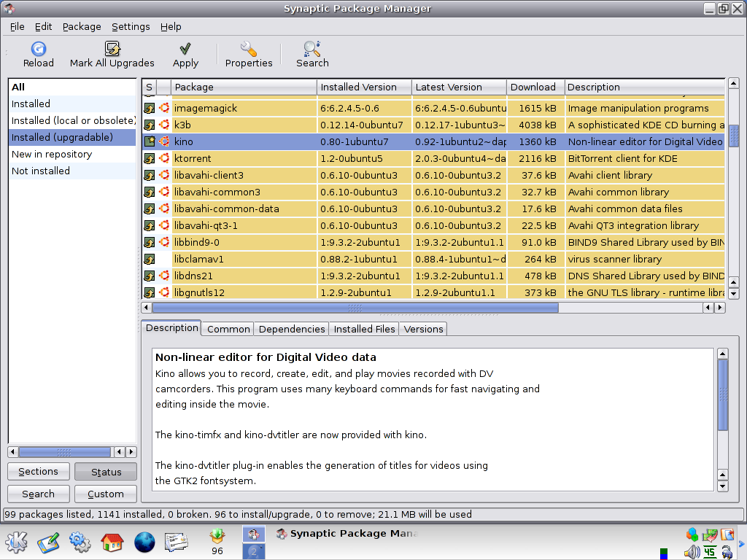Click the ktorrent latest version cell
747x560 pixels.
(459, 158)
